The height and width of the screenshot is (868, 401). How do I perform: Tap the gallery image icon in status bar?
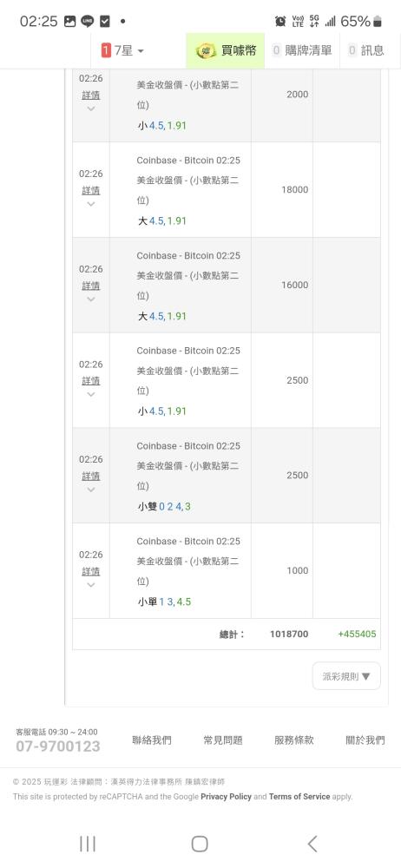tap(69, 22)
